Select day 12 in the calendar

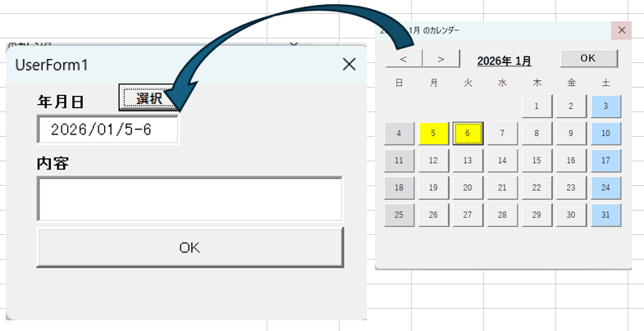pos(433,161)
